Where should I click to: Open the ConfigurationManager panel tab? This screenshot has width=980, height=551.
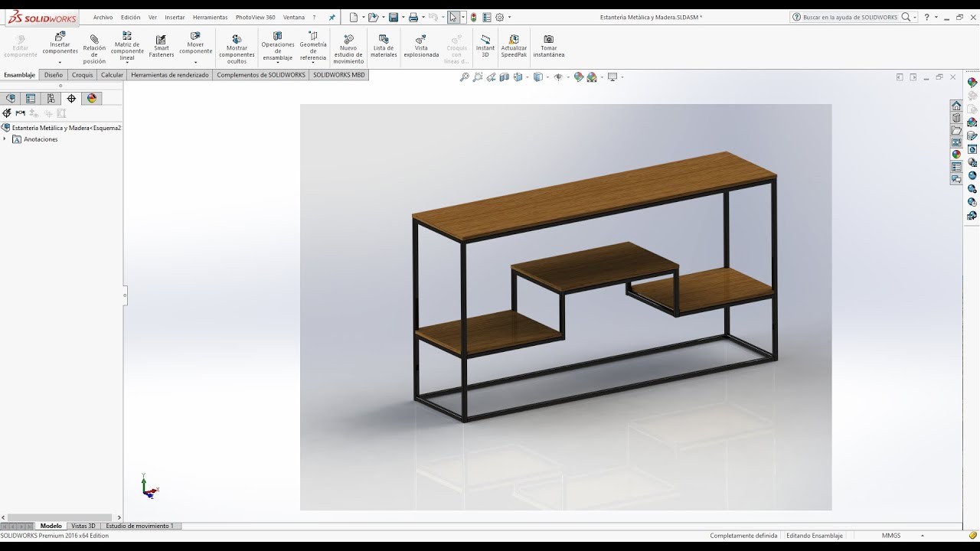51,98
